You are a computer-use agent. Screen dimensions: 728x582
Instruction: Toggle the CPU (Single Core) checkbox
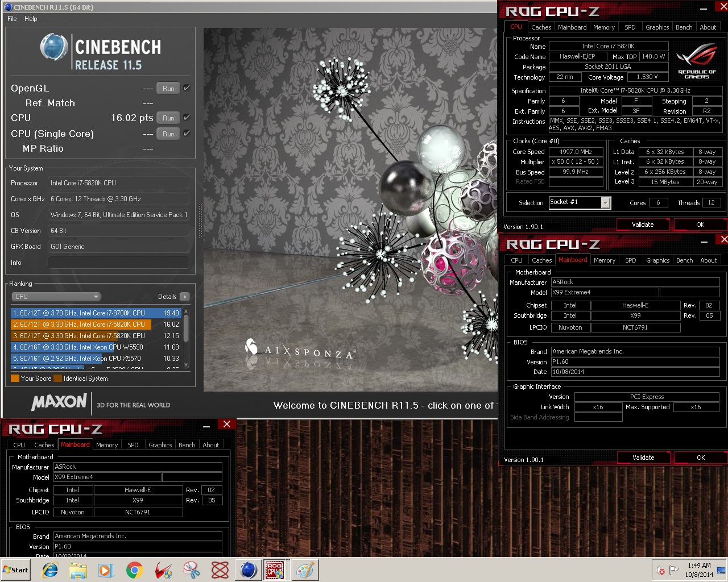[187, 134]
